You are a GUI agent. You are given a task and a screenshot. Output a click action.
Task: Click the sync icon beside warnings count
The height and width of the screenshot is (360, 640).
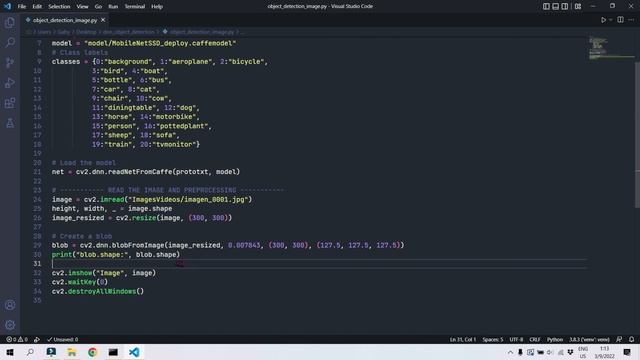coord(37,339)
